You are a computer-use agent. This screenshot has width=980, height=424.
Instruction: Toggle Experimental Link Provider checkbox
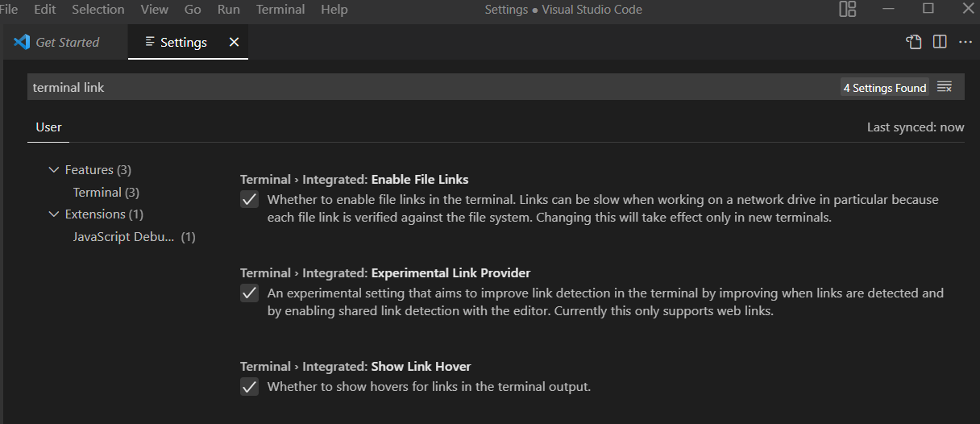point(250,293)
